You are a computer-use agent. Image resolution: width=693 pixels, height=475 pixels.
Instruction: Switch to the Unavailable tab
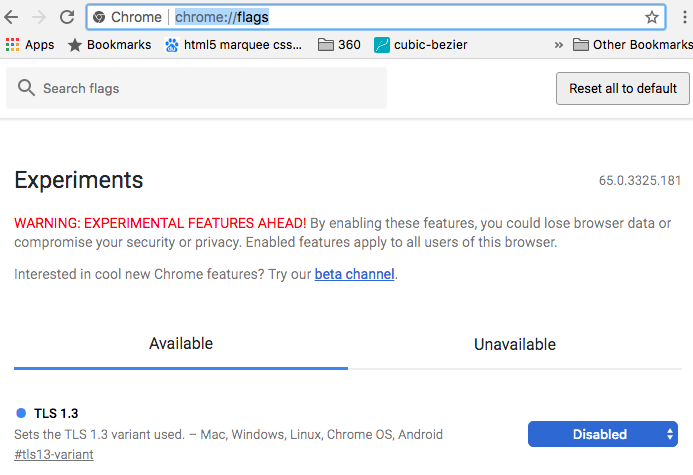point(514,344)
